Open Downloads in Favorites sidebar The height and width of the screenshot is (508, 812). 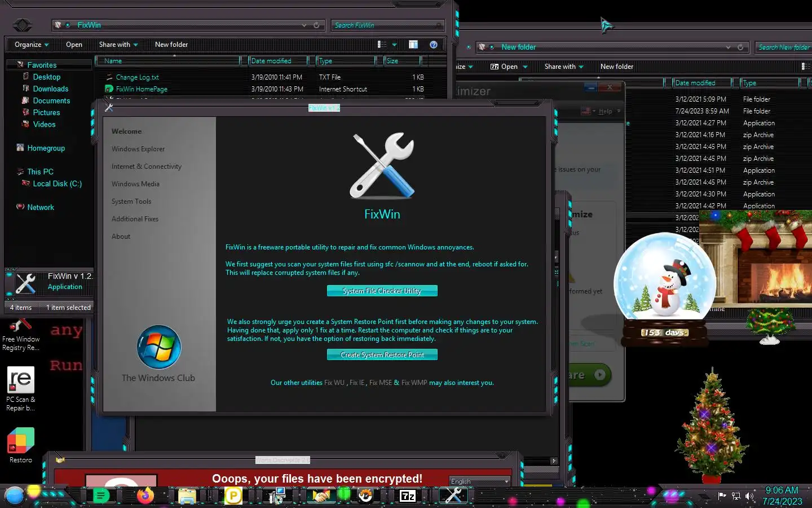tap(50, 89)
